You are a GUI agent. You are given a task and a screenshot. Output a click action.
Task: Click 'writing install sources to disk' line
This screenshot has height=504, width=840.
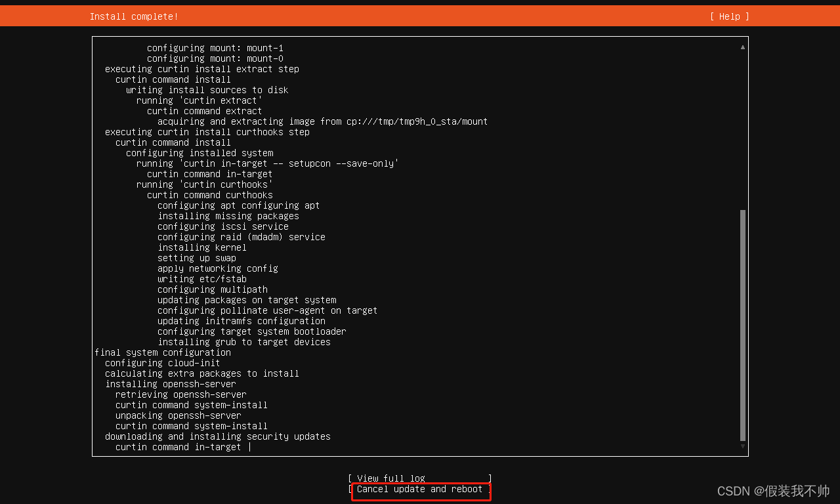pyautogui.click(x=207, y=90)
